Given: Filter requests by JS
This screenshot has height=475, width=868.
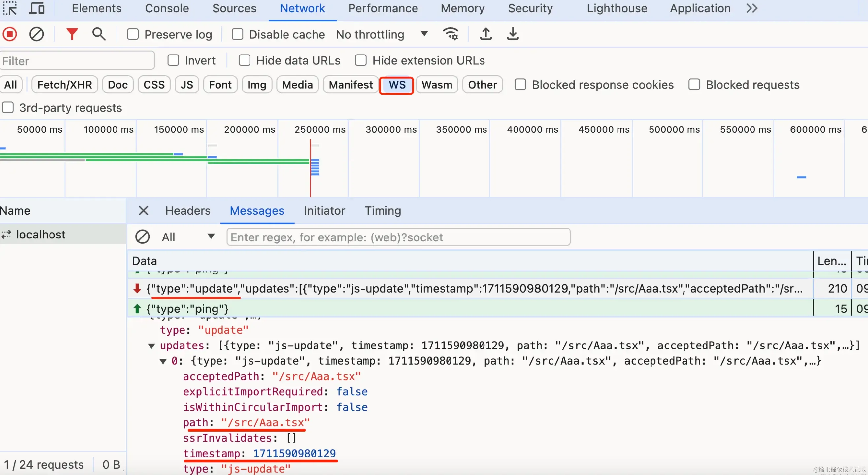Looking at the screenshot, I should click(x=187, y=84).
